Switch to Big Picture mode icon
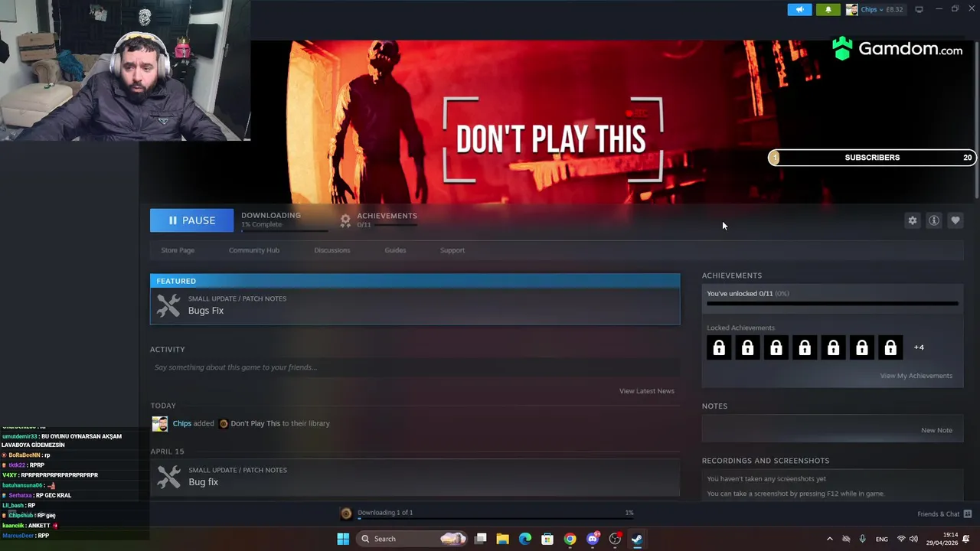The width and height of the screenshot is (980, 551). [x=919, y=9]
